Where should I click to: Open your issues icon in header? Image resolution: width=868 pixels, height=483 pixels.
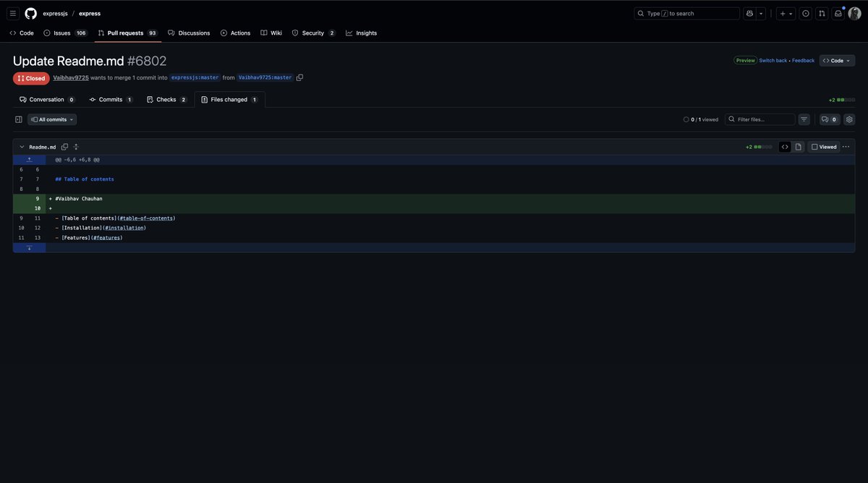coord(806,13)
